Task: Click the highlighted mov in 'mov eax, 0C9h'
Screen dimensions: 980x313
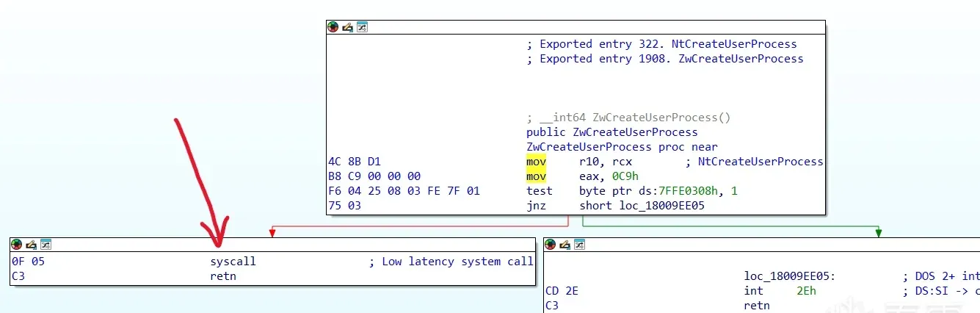Action: pos(536,176)
